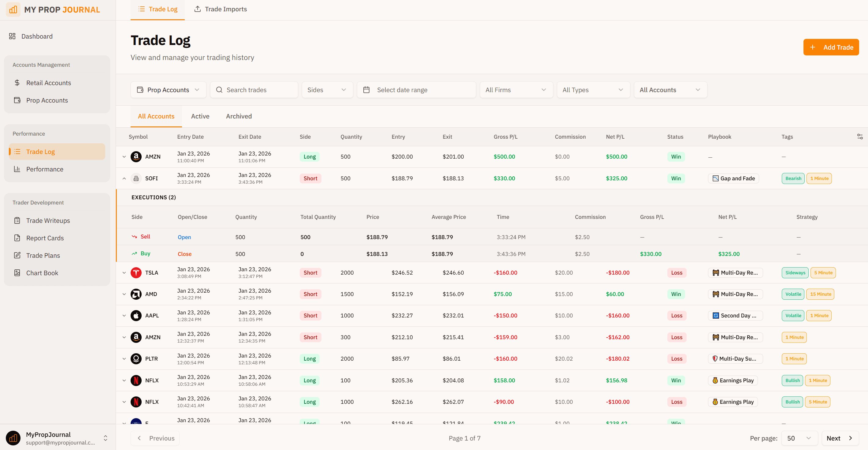Click the AAPL logo icon
The image size is (868, 450).
click(136, 315)
